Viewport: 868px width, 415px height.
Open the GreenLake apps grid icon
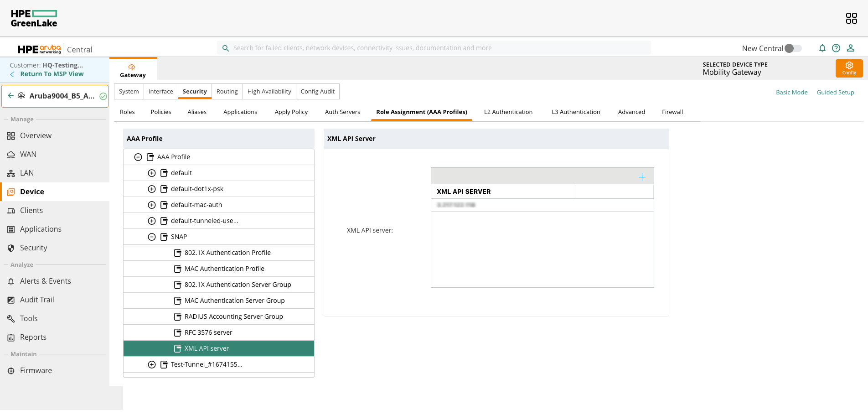tap(851, 18)
